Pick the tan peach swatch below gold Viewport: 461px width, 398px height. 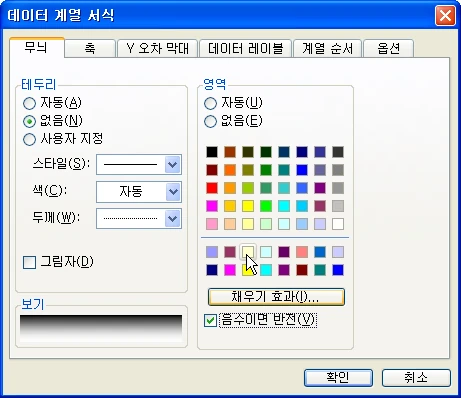230,224
